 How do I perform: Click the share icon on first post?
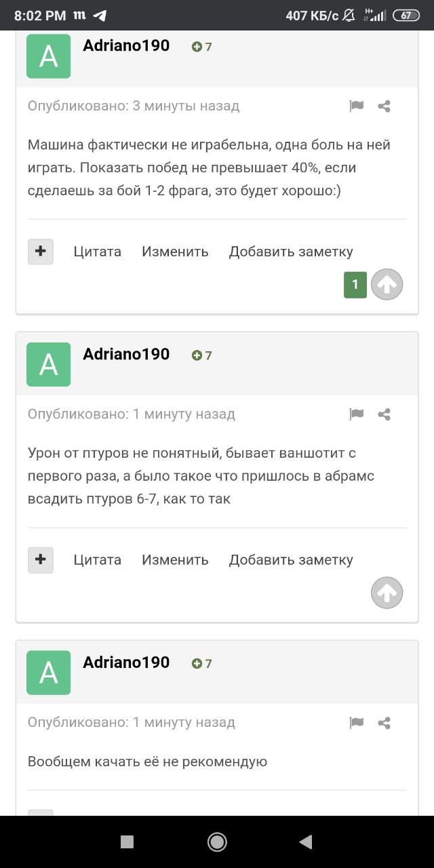click(384, 106)
